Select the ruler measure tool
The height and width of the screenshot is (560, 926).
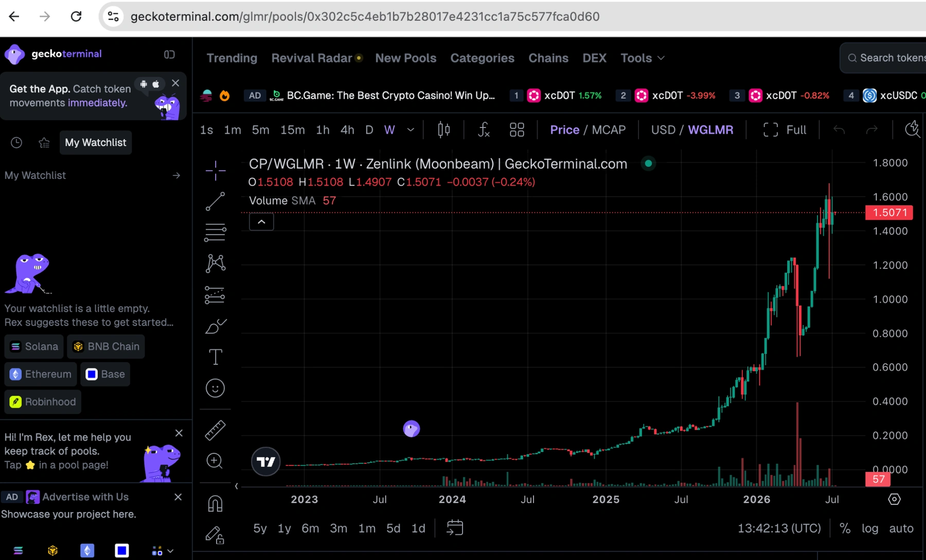click(x=215, y=430)
